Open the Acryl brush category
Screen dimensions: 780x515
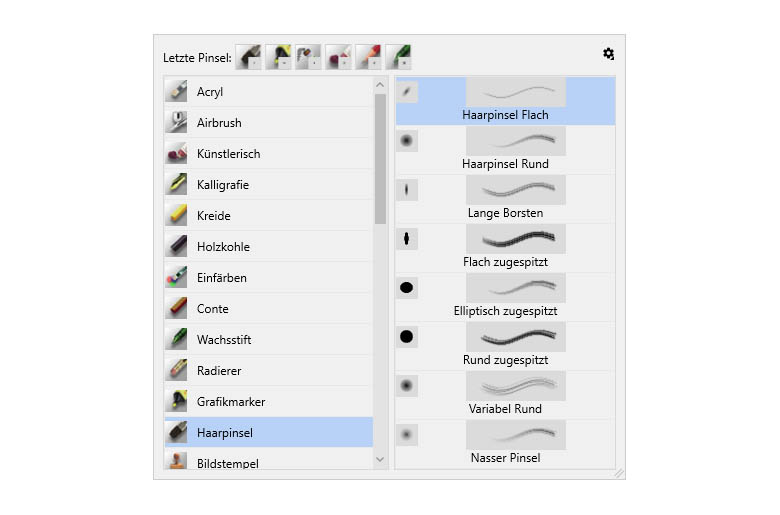click(269, 92)
